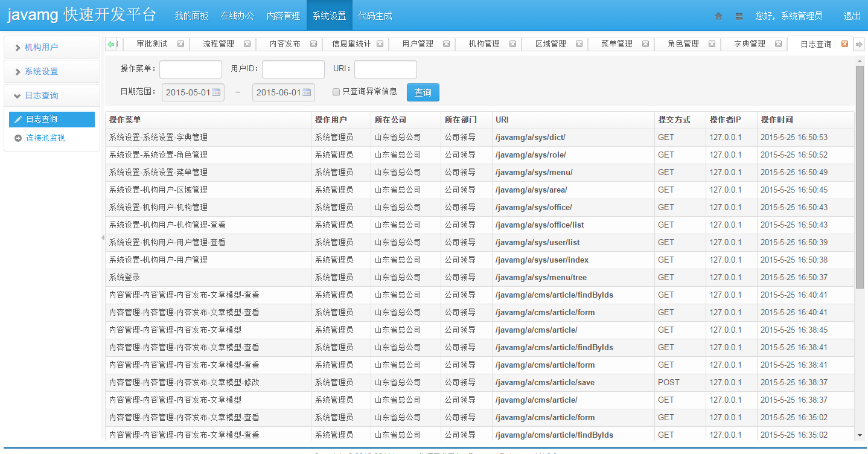Enable 只查询异常信息 checkbox
Viewport: 868px width, 454px height.
click(x=336, y=92)
